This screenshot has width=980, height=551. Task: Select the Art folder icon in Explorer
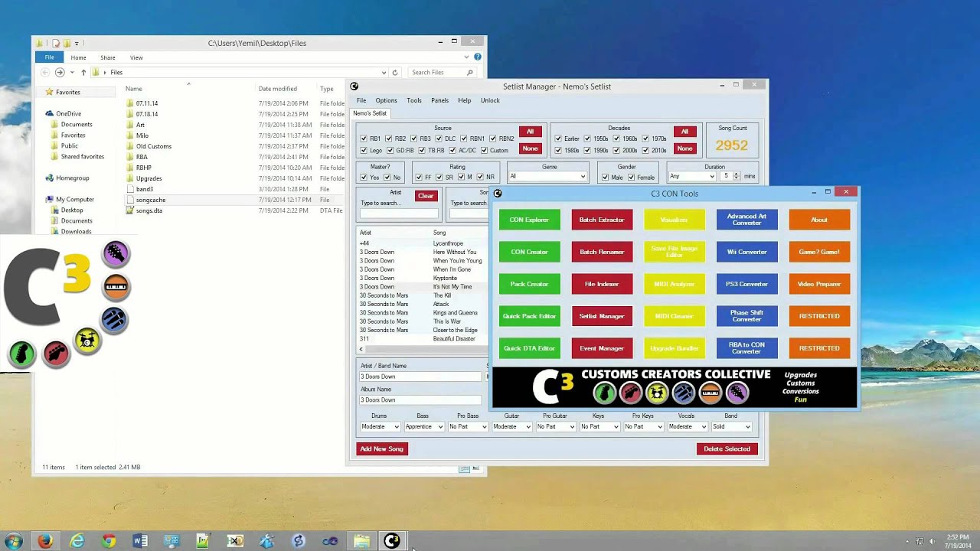(x=130, y=125)
